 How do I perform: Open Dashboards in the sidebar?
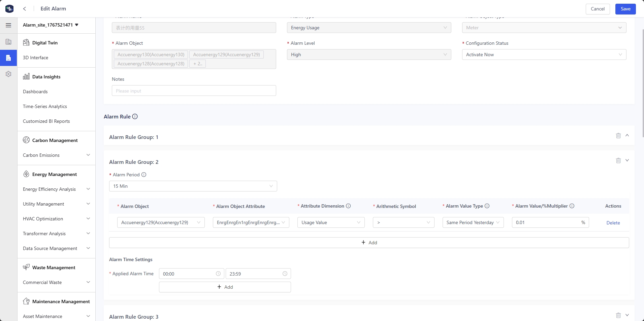(35, 92)
